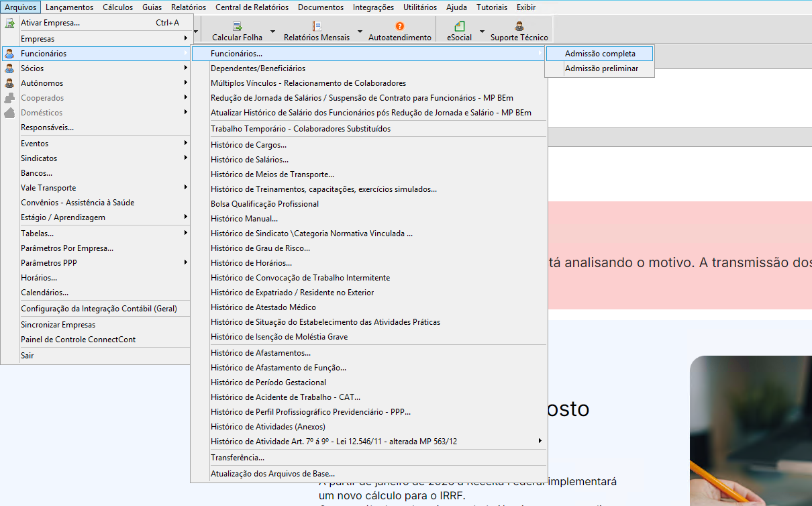Open the Ajuda menu
Image resolution: width=812 pixels, height=506 pixels.
[456, 7]
